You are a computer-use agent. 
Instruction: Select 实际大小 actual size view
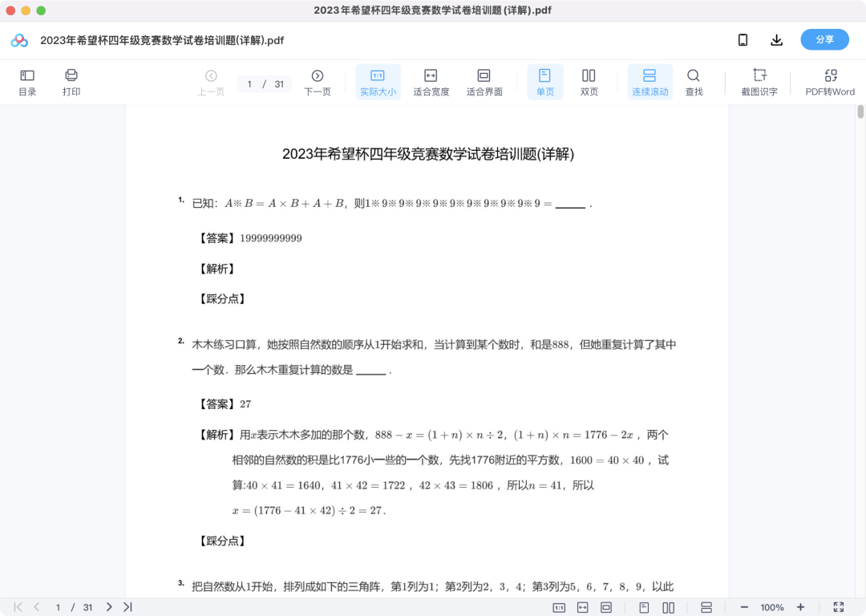(378, 83)
